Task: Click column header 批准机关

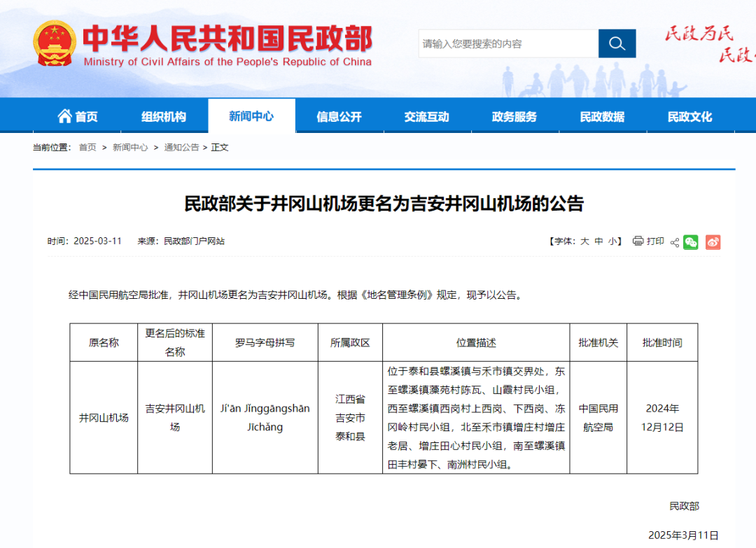Action: (x=598, y=343)
